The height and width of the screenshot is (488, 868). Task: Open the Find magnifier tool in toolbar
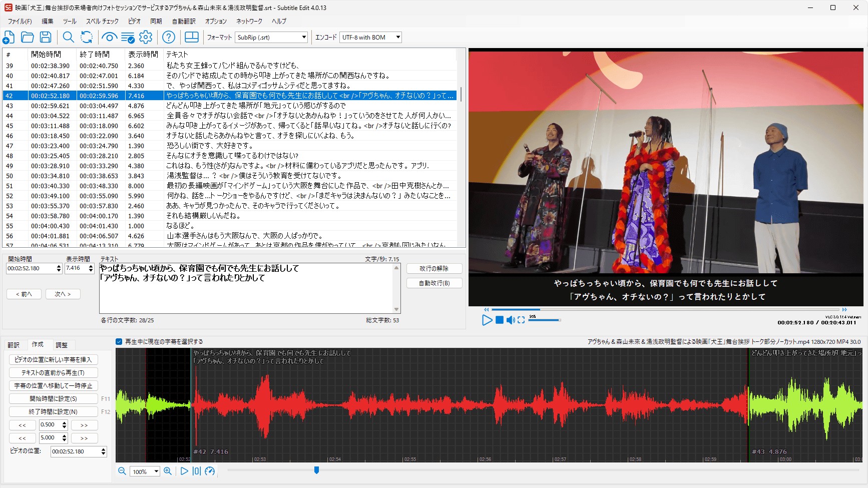(x=68, y=37)
